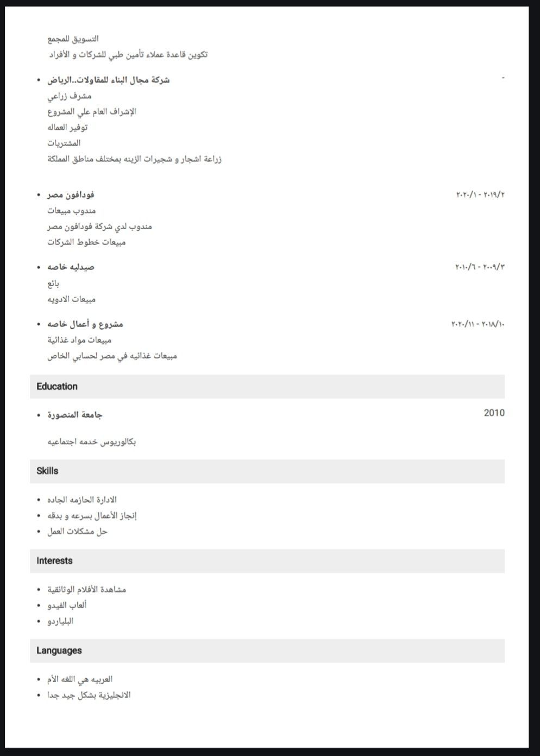This screenshot has height=756, width=540.
Task: Click the Education section heading
Action: pos(57,387)
